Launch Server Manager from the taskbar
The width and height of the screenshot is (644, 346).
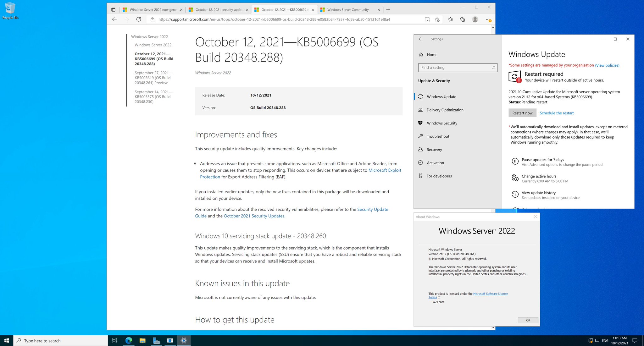(156, 340)
